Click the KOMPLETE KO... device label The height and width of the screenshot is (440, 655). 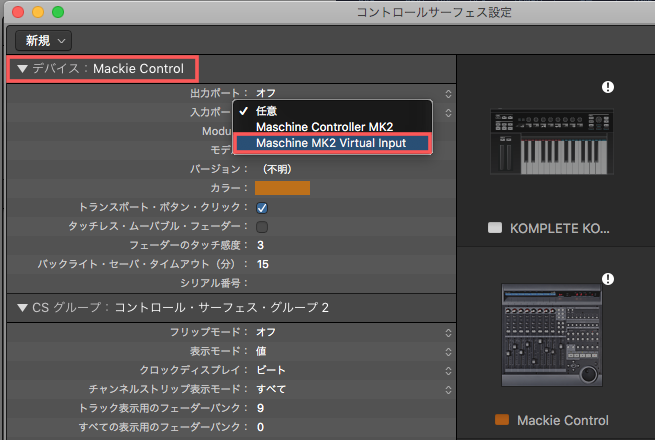pos(559,229)
